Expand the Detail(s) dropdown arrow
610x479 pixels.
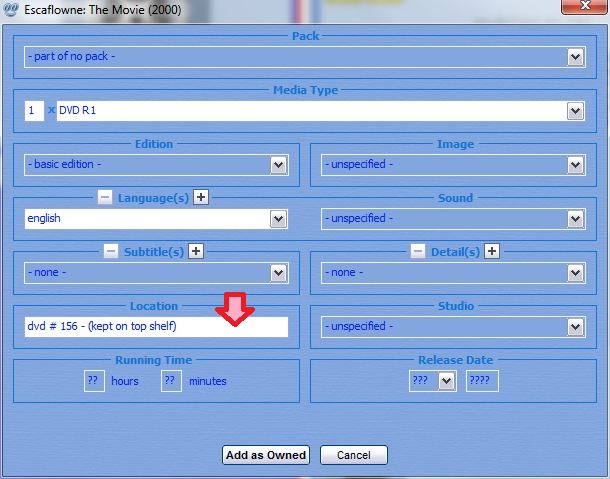click(x=575, y=273)
